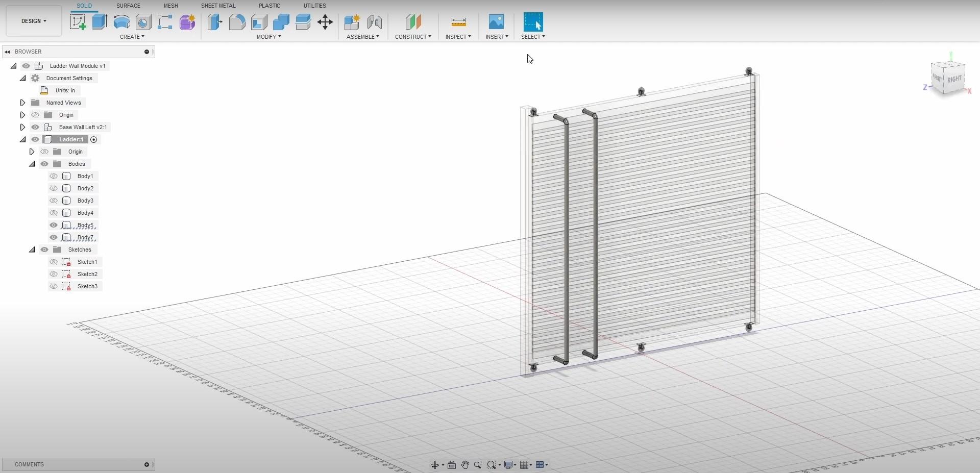The image size is (980, 473).
Task: Show Sketch1 using its eye icon
Action: coord(54,262)
